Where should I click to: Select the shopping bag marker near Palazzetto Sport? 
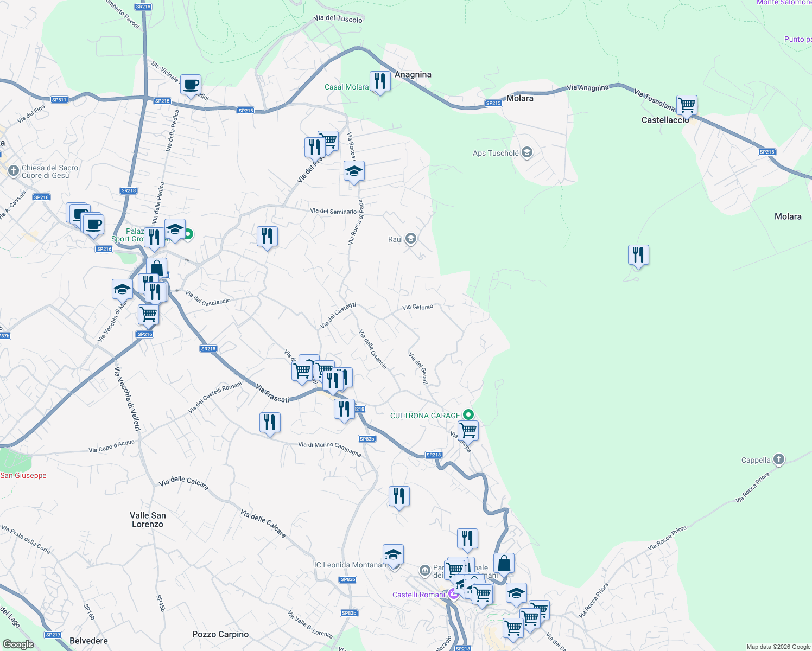coord(156,267)
